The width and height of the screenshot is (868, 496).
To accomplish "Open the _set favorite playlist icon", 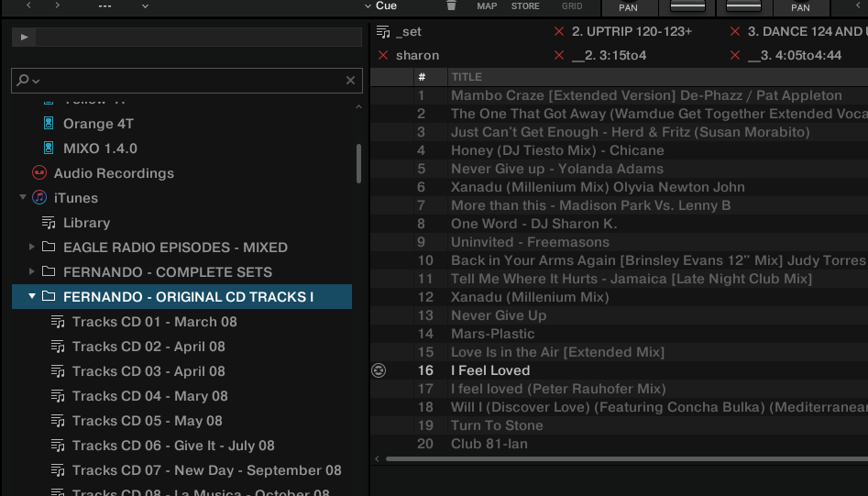I will click(x=383, y=32).
